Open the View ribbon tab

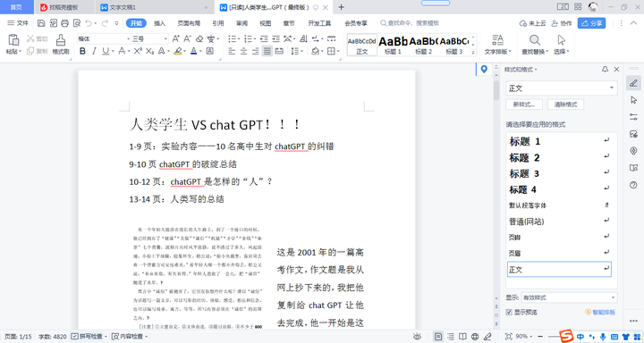click(x=266, y=23)
